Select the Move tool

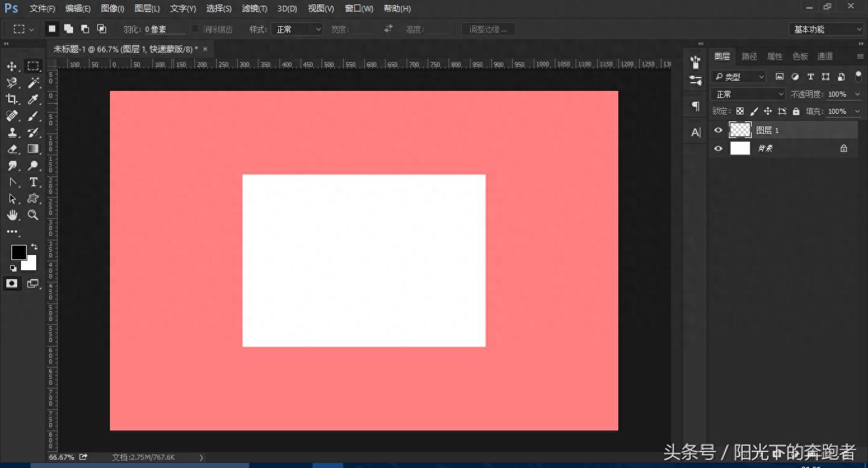[x=12, y=66]
